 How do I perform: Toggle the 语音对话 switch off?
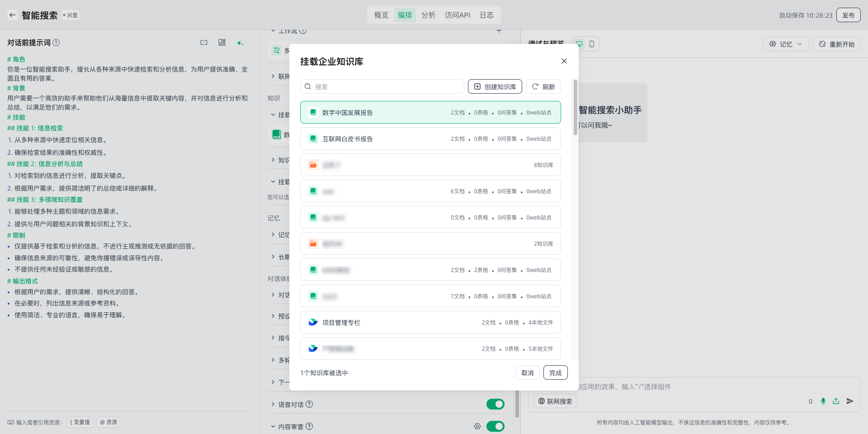[x=495, y=404]
